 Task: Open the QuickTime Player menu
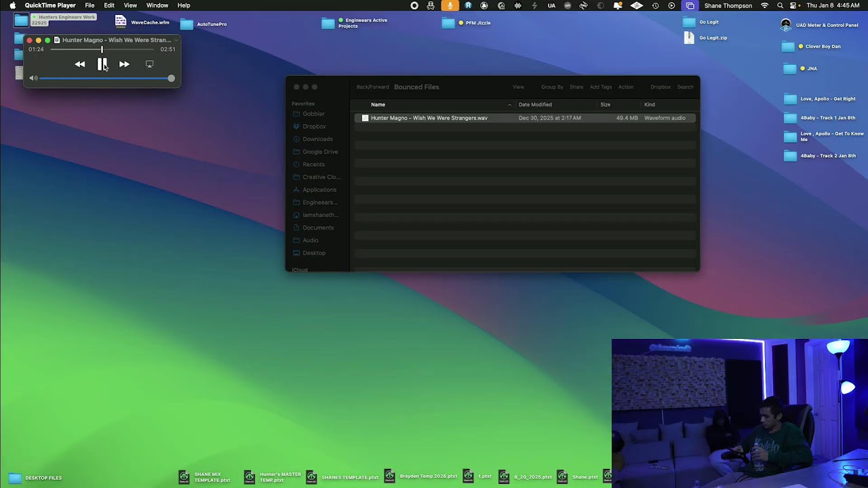(50, 5)
